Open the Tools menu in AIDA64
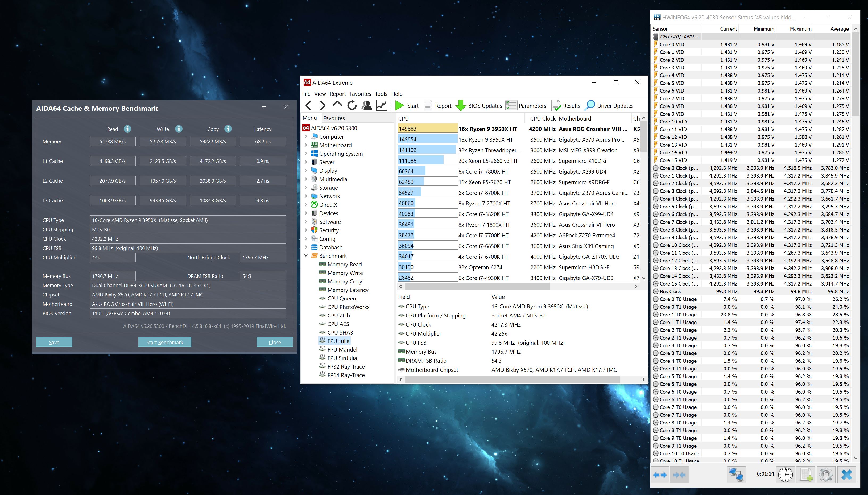This screenshot has width=868, height=495. point(381,94)
